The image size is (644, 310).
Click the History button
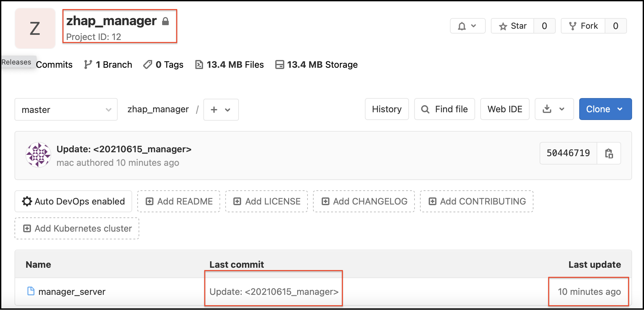(386, 109)
